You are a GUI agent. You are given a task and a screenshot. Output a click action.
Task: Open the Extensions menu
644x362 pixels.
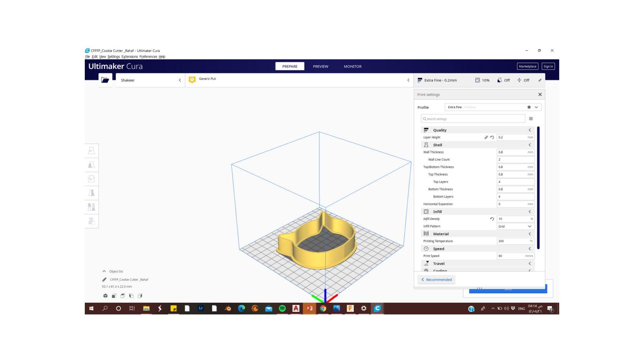click(130, 57)
